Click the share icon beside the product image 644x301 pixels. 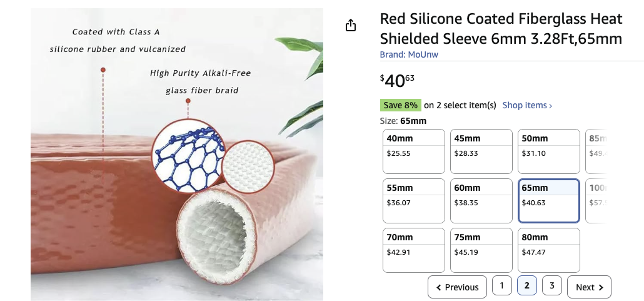click(x=351, y=25)
